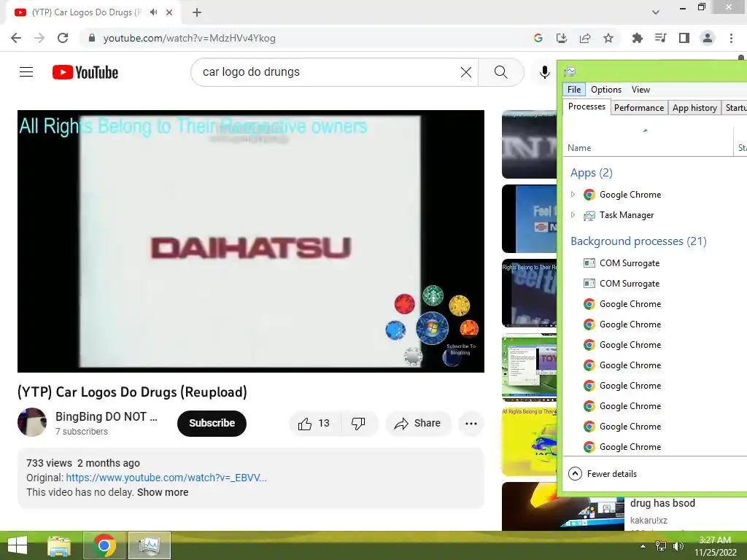747x560 pixels.
Task: Go to YouTube home via logo
Action: coord(85,72)
